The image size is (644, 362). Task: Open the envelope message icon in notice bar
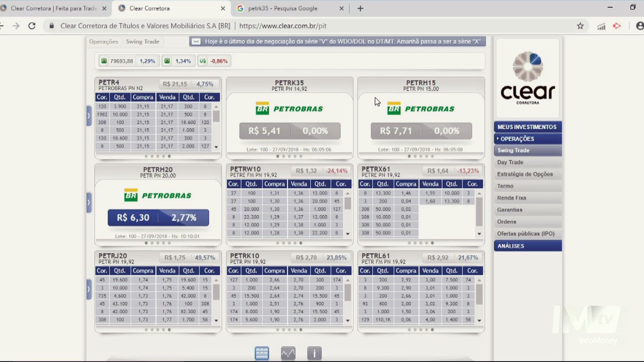click(196, 42)
